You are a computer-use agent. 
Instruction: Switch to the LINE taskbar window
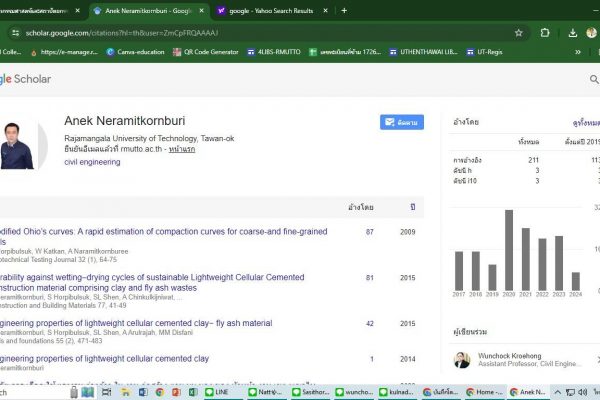223,392
